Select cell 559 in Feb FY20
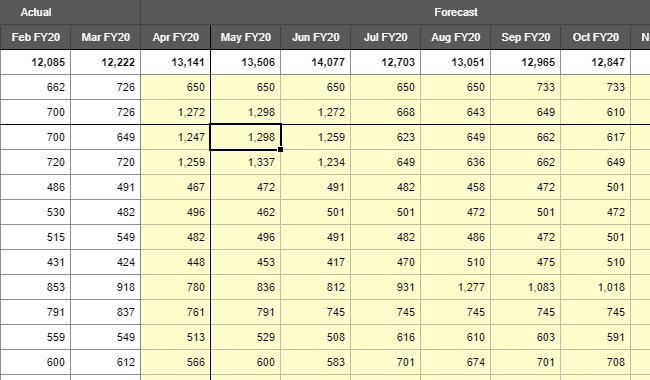The height and width of the screenshot is (380, 650). (35, 337)
